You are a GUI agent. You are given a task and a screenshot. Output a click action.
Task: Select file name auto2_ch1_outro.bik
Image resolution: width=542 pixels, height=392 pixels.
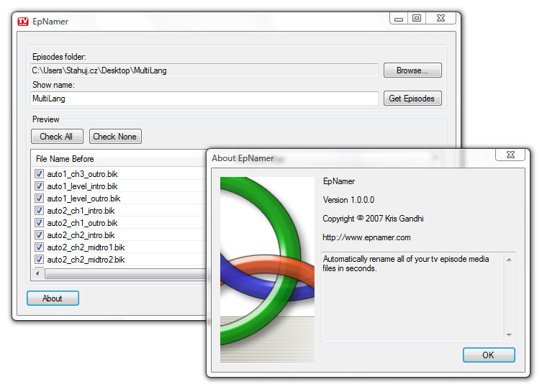[82, 223]
